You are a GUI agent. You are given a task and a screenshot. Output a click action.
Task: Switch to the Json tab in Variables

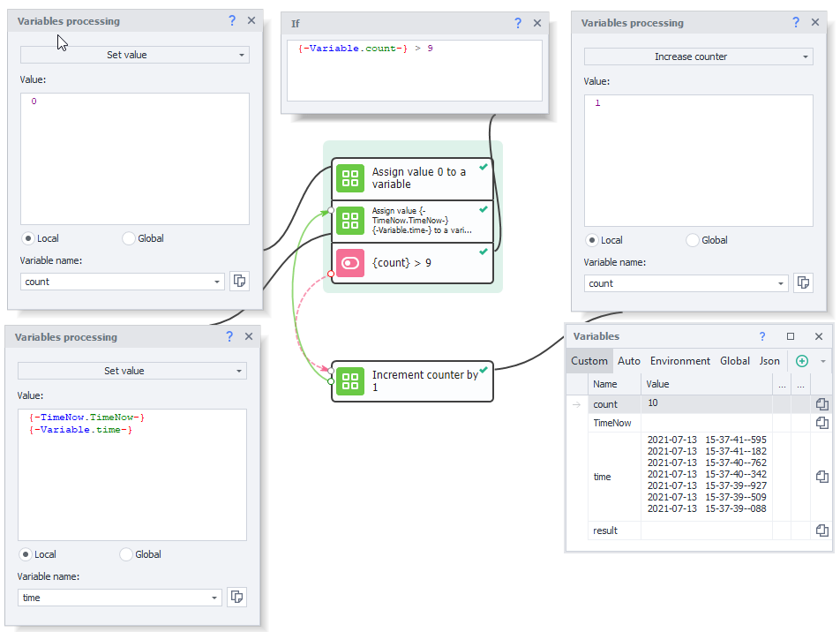(x=769, y=361)
